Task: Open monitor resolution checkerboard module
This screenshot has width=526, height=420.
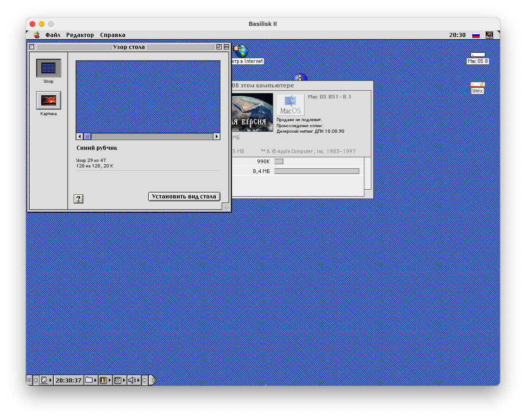Action: (x=119, y=380)
